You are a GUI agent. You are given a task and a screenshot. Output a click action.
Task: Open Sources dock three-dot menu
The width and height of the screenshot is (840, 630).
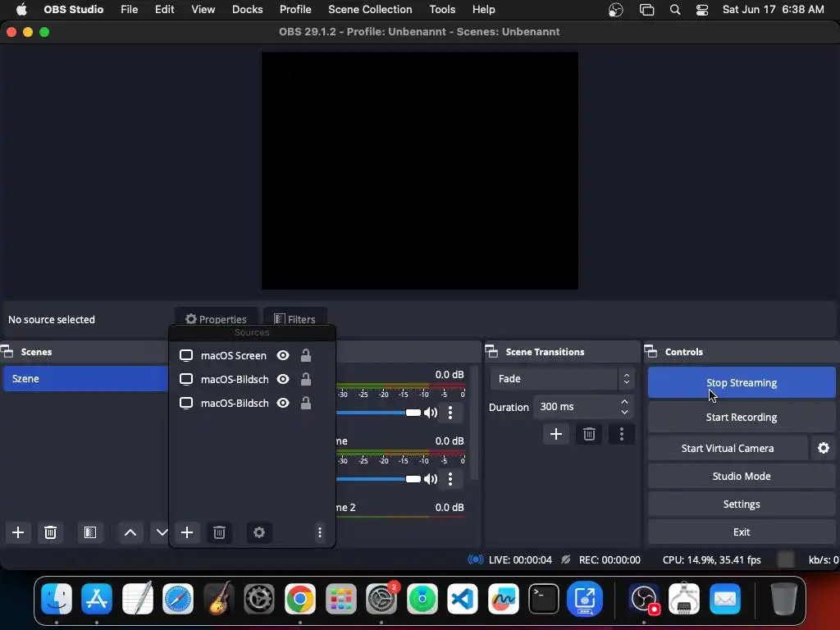(320, 532)
